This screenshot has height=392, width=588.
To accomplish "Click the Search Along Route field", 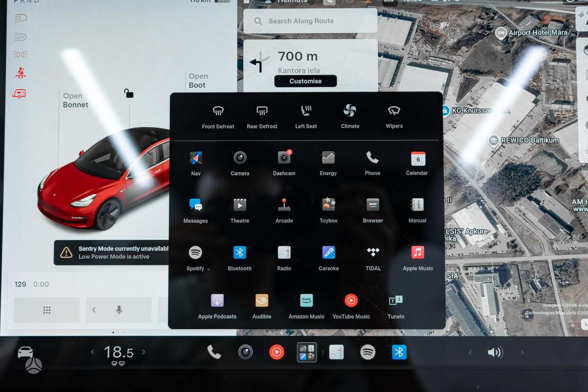I will pos(310,21).
